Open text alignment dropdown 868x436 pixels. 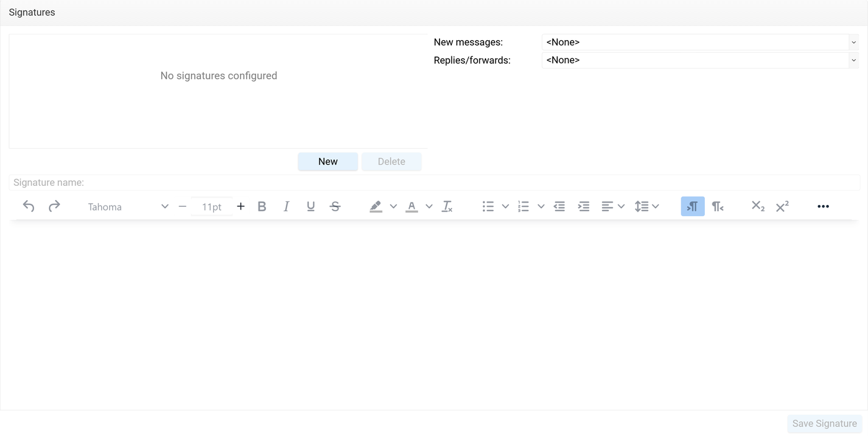[613, 206]
